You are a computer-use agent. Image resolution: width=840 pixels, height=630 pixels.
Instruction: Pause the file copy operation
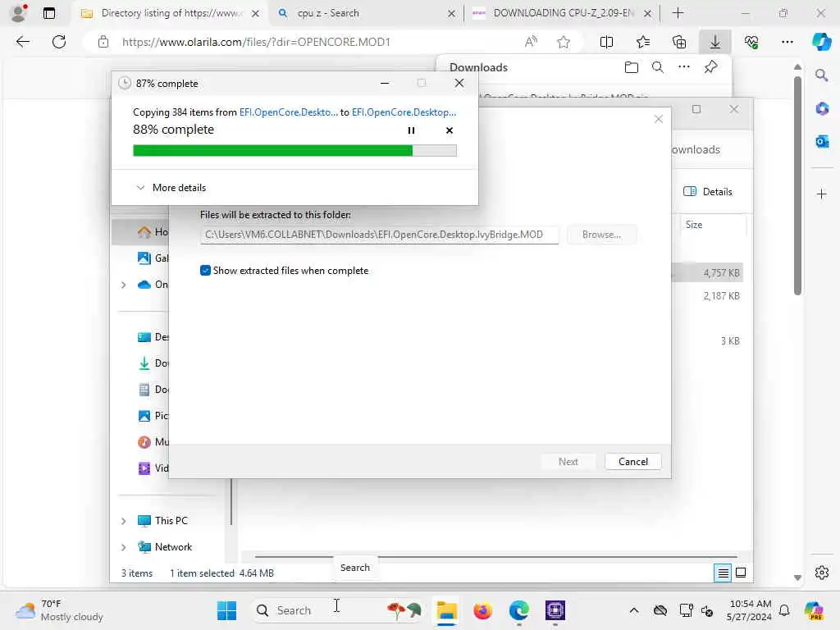point(411,130)
